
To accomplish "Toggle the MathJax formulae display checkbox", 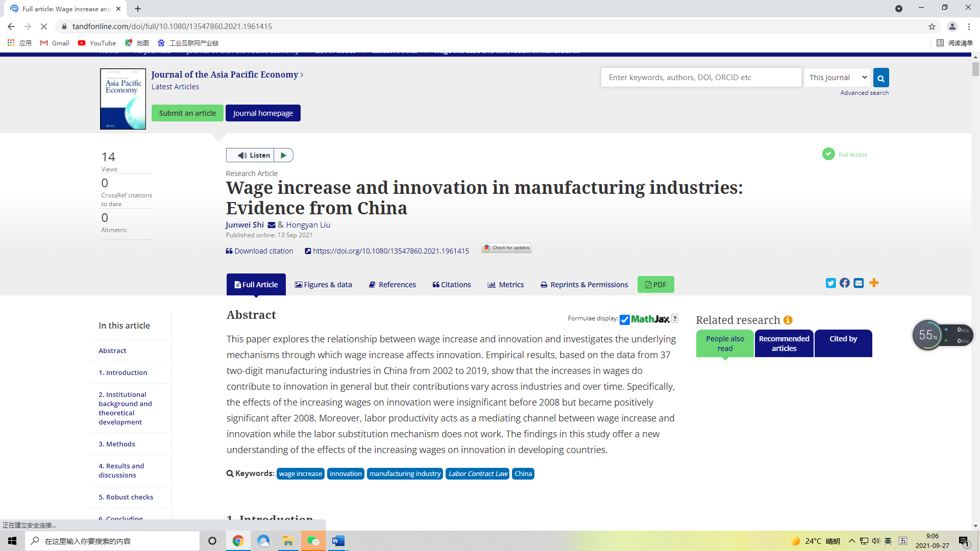I will tap(624, 320).
